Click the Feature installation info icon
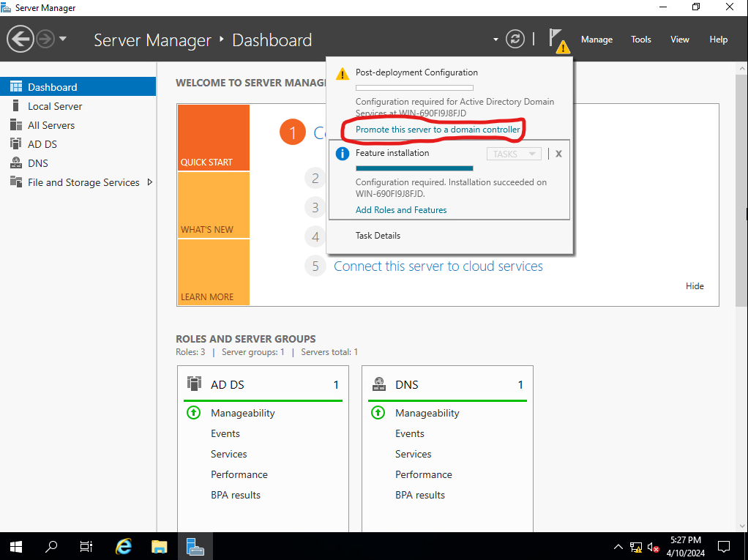This screenshot has width=748, height=560. click(x=342, y=154)
